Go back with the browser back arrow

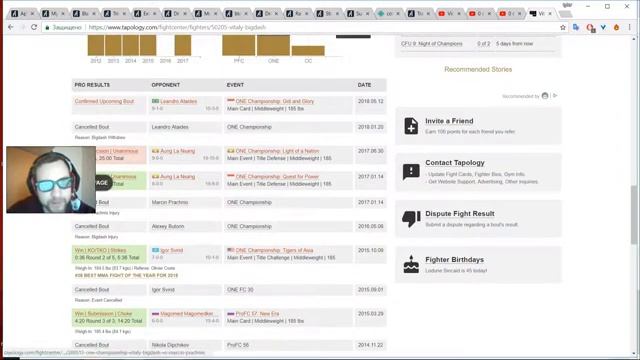point(11,27)
